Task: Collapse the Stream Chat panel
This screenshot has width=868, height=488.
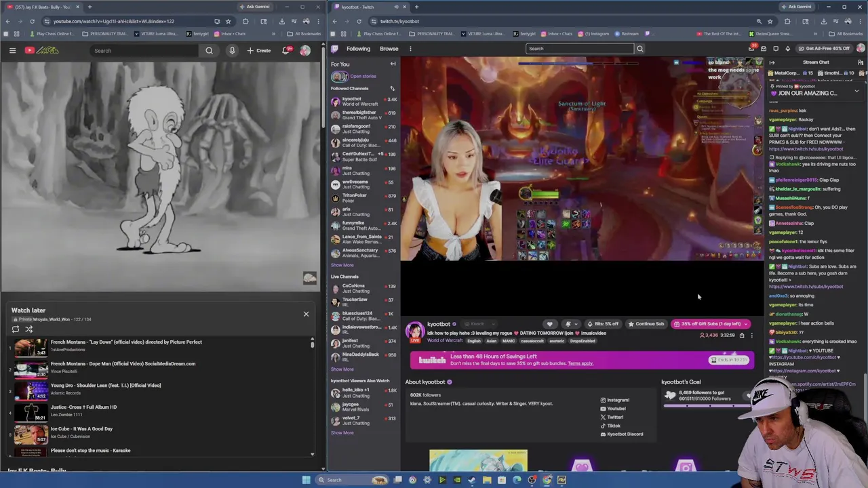Action: [x=772, y=62]
